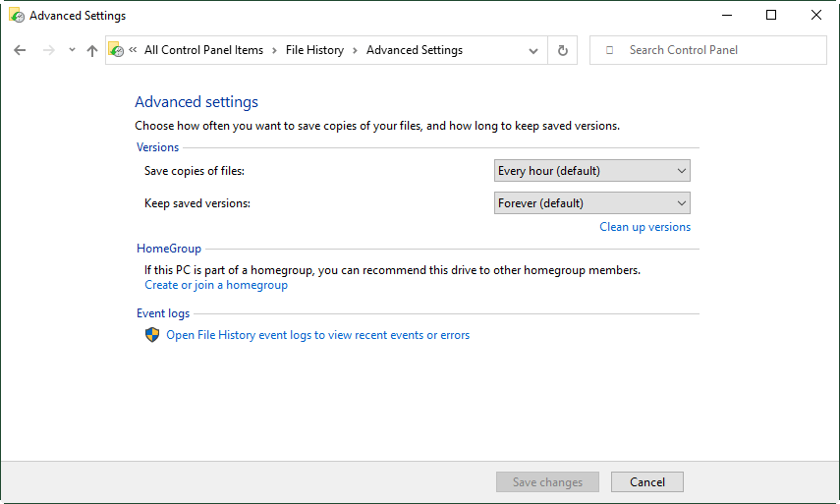Screen dimensions: 840x504
Task: Open the recent locations chevron
Action: 72,50
